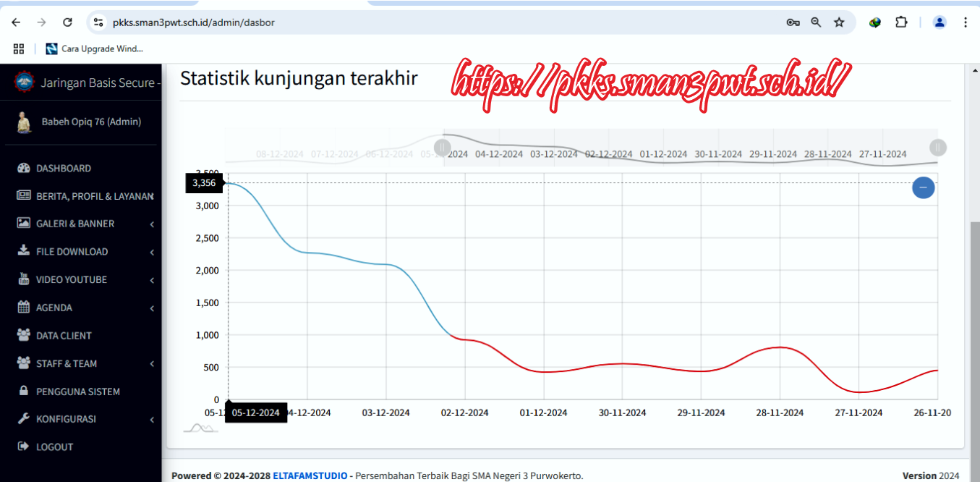The height and width of the screenshot is (482, 980).
Task: Toggle the chart legend line icon below graph
Action: 200,428
